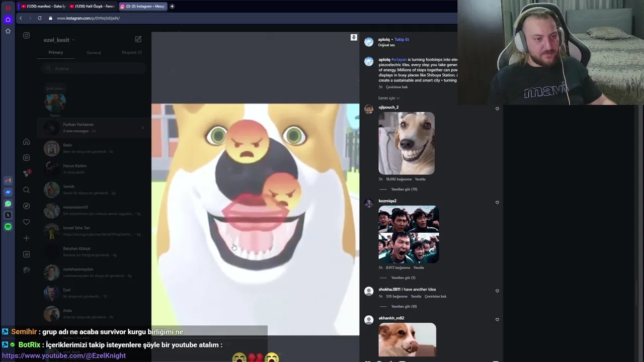Image resolution: width=644 pixels, height=362 pixels.
Task: Compose a new message pencil icon
Action: click(x=138, y=39)
